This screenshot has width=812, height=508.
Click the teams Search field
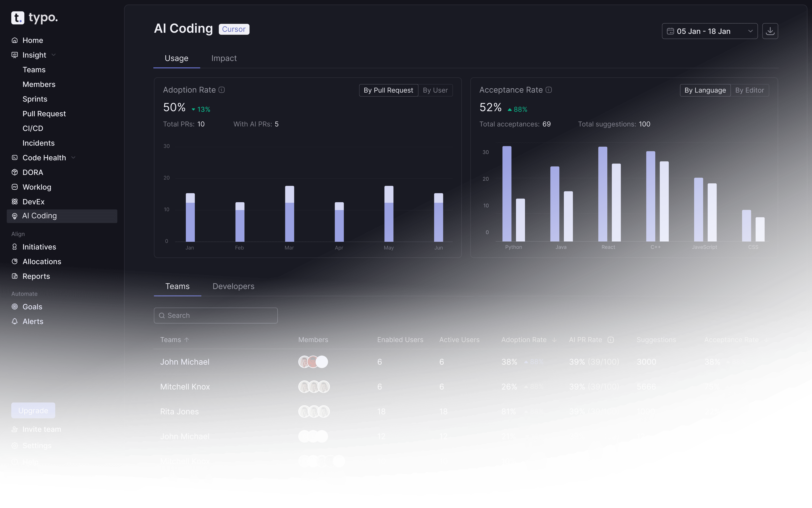[x=216, y=316]
